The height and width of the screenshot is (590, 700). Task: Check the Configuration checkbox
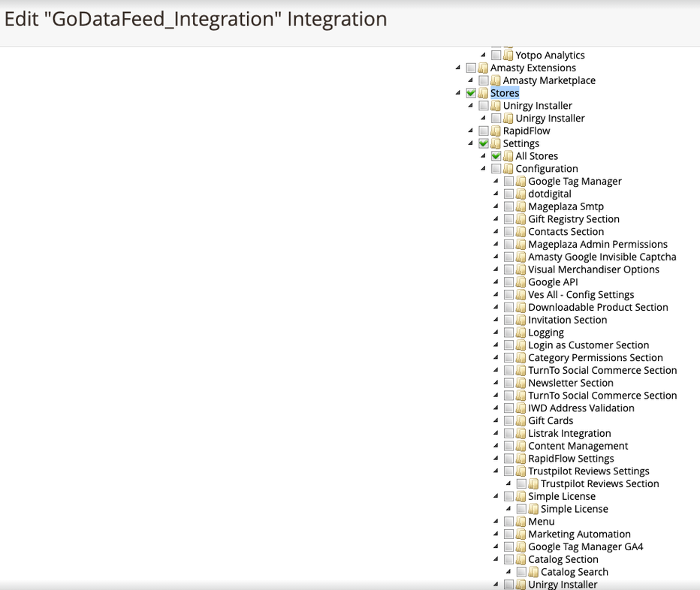pyautogui.click(x=496, y=169)
